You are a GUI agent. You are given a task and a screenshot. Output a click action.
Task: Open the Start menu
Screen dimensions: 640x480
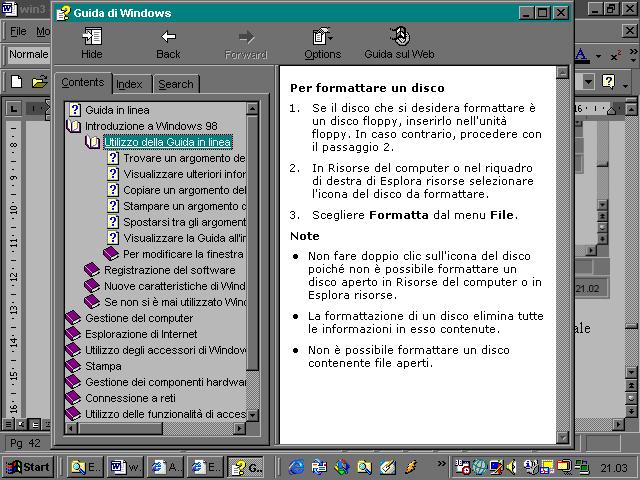pyautogui.click(x=28, y=467)
